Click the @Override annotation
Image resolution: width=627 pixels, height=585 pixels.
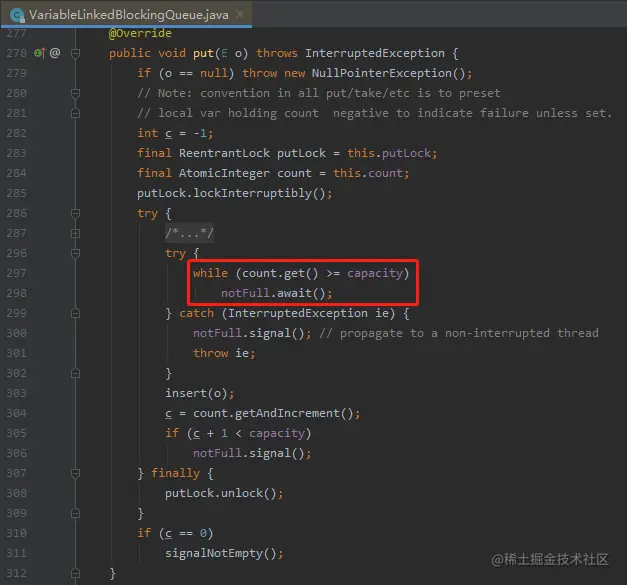[x=140, y=33]
